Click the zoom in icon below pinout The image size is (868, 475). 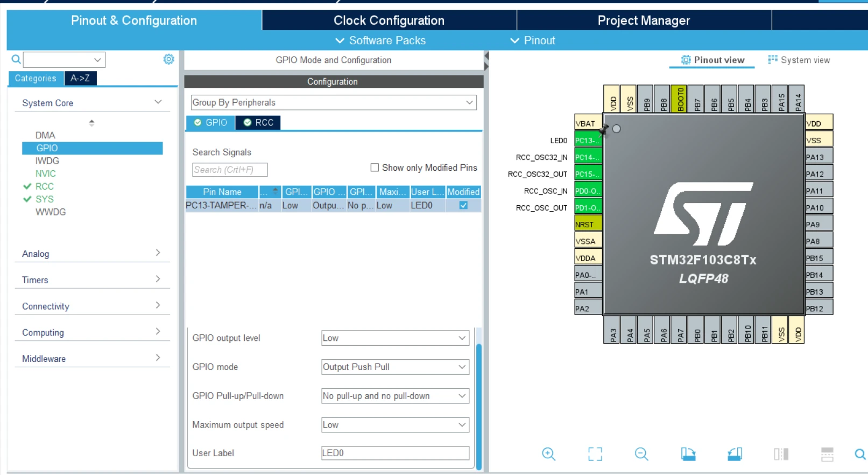click(548, 454)
